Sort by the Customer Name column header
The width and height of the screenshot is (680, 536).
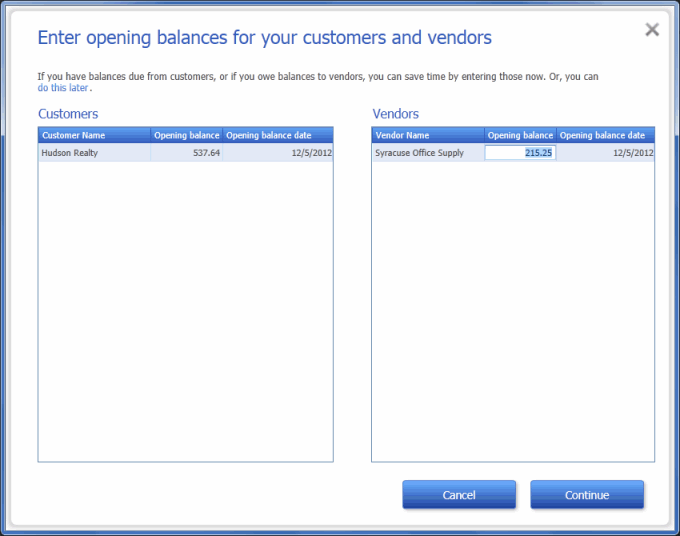(94, 135)
